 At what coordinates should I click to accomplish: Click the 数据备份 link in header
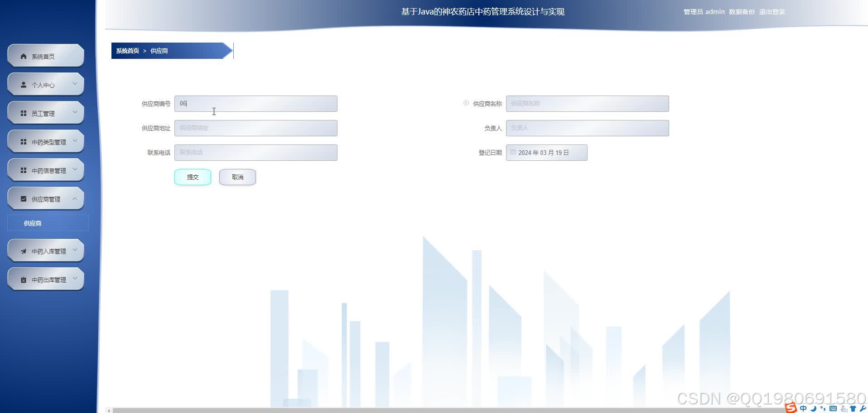pos(742,12)
